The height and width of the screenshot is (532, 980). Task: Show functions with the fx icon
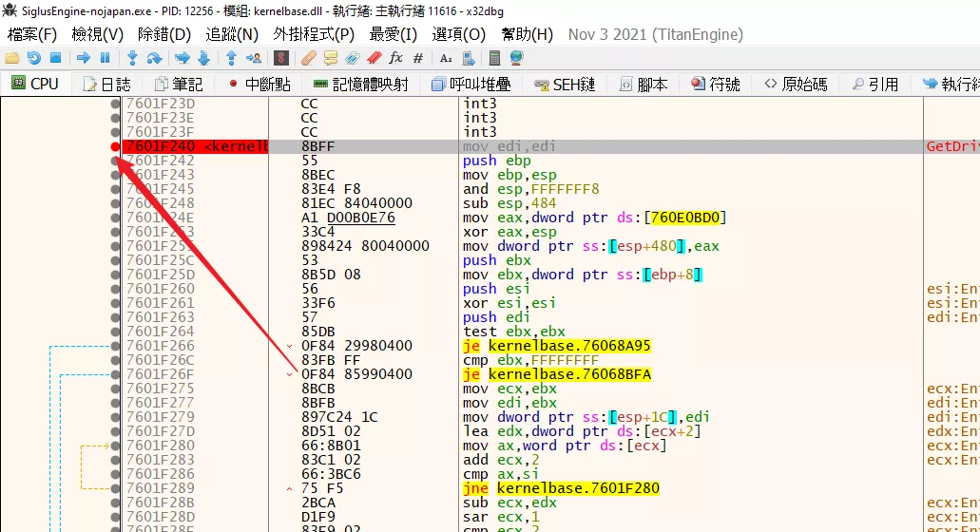pyautogui.click(x=396, y=59)
